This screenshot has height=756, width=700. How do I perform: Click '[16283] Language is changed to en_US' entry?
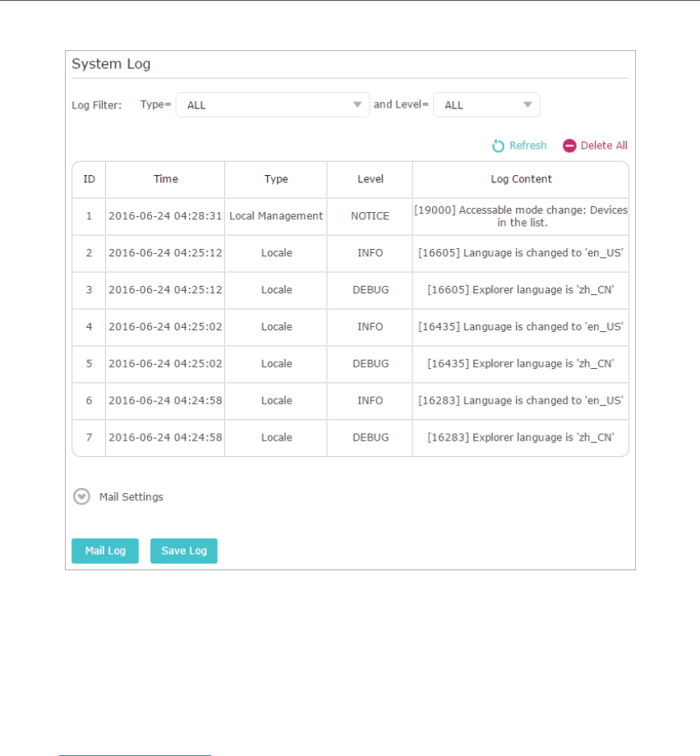521,401
